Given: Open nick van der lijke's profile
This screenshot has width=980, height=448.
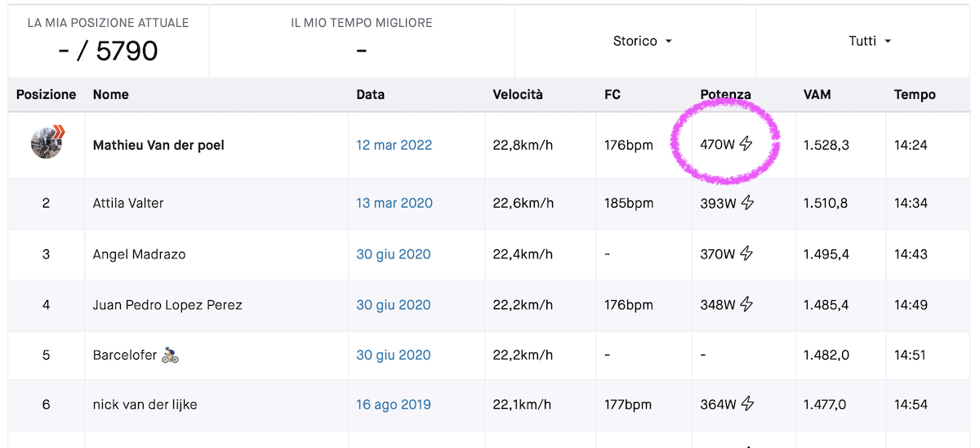Looking at the screenshot, I should (145, 404).
